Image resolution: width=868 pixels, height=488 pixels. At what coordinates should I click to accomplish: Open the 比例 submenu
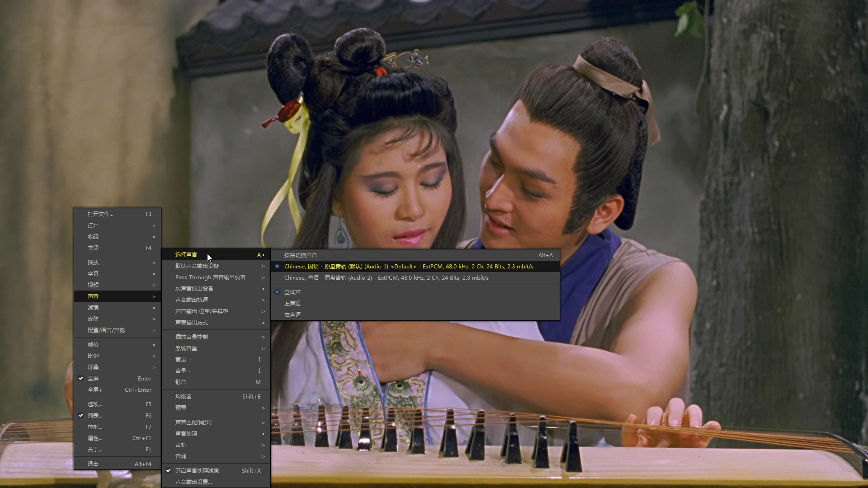pos(118,356)
